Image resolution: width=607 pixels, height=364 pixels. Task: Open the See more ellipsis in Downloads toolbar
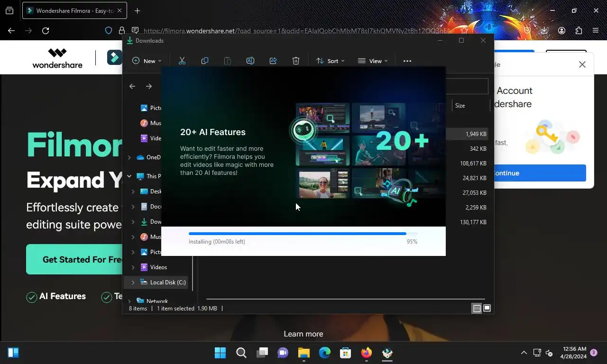(x=407, y=61)
